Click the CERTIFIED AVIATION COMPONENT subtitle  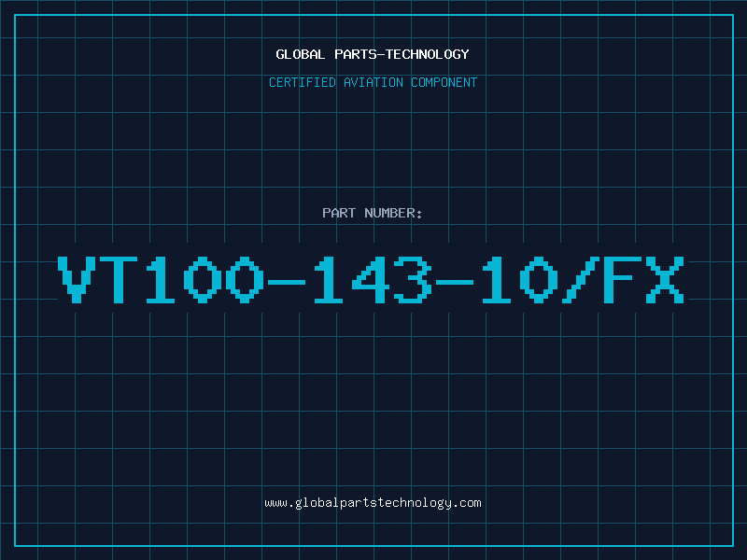pos(373,82)
